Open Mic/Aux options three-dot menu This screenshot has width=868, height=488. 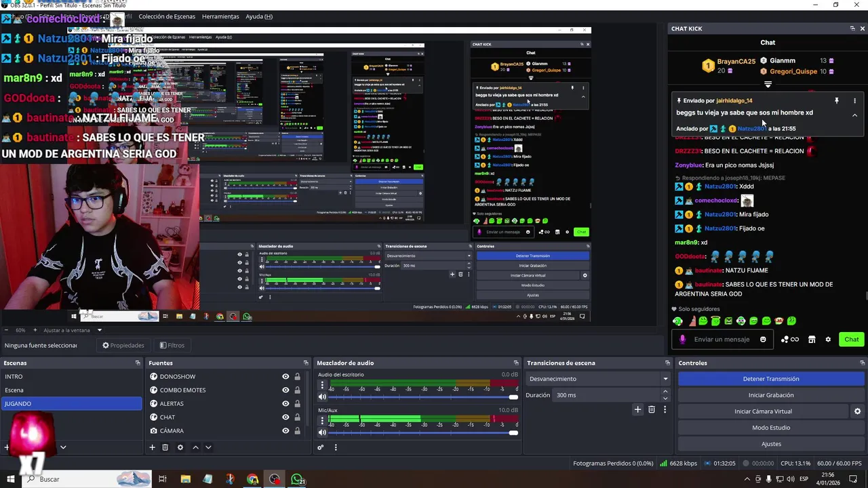coord(322,421)
